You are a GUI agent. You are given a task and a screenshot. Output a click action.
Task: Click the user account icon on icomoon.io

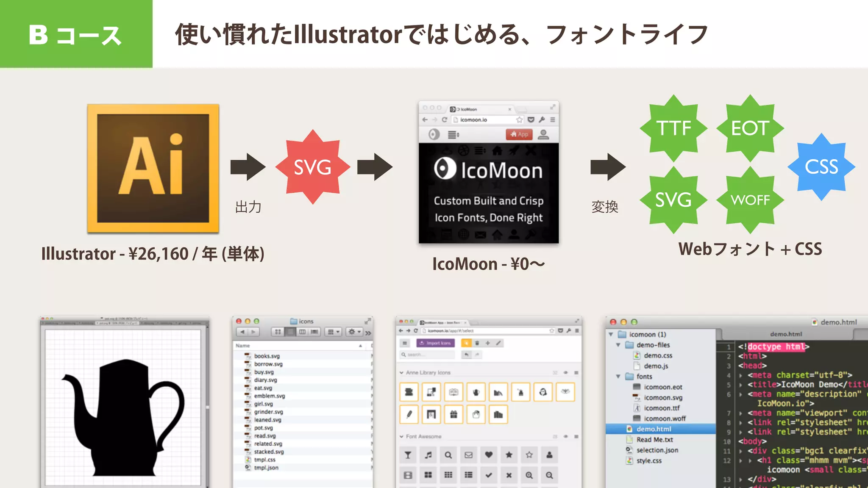pos(543,135)
